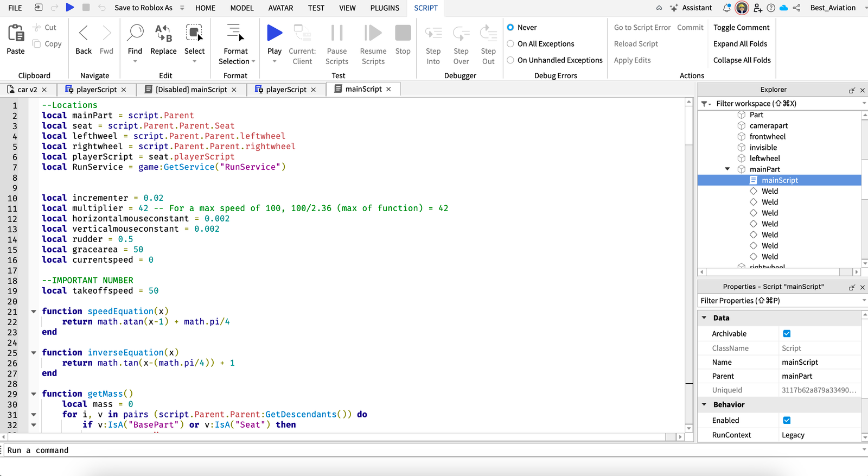Open the Select dropdown arrow
Viewport: 868px width, 476px height.
pyautogui.click(x=194, y=61)
